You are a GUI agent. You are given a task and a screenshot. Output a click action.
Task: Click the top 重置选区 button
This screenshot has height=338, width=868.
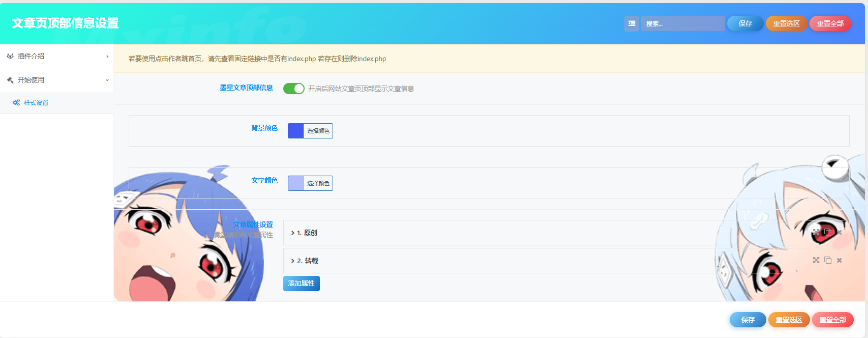click(x=787, y=23)
